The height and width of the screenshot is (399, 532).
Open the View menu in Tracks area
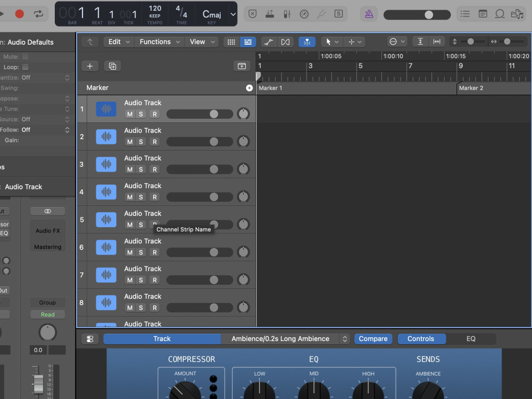pos(202,41)
